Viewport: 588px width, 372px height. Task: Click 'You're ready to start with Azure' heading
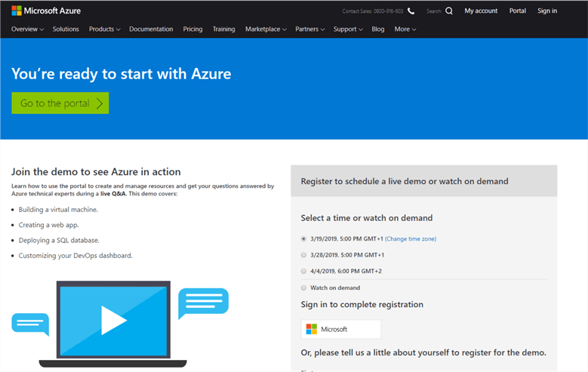click(x=121, y=74)
